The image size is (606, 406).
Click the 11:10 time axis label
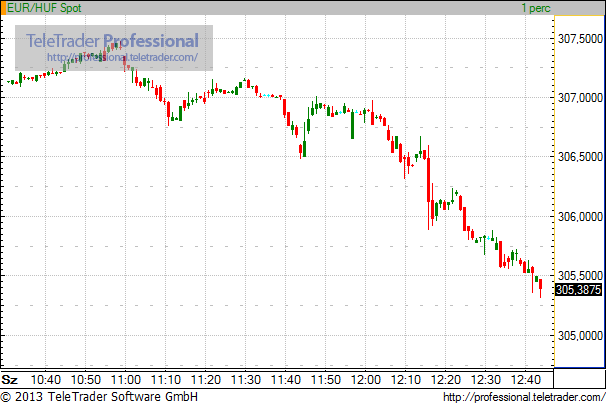click(x=166, y=380)
